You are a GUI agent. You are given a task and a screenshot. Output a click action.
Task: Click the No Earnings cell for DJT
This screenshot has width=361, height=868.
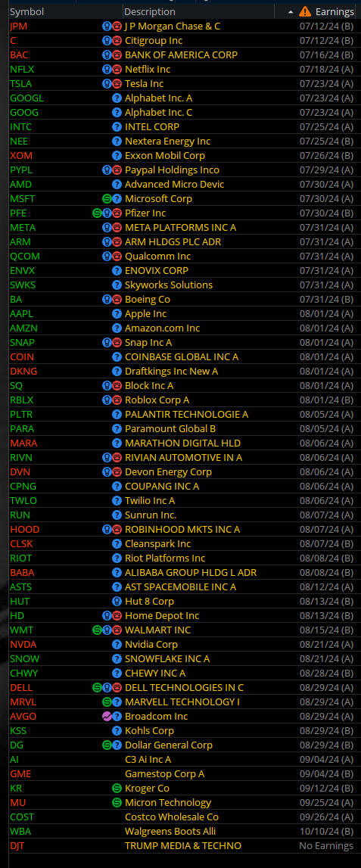point(326,846)
